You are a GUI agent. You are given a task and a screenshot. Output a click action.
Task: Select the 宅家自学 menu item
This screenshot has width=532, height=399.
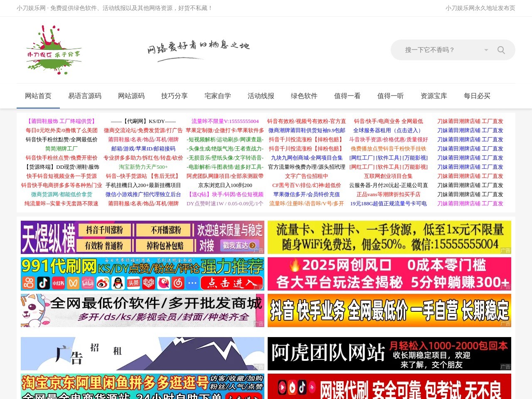[x=218, y=96]
